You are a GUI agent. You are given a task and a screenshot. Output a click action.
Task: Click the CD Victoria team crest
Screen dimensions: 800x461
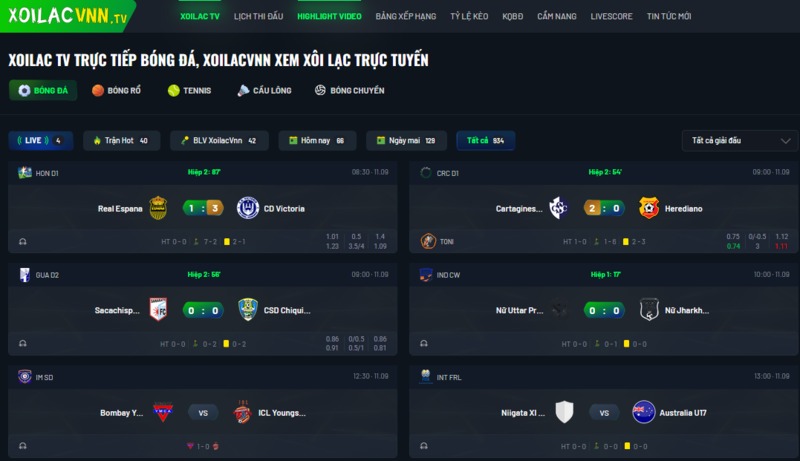pos(248,208)
